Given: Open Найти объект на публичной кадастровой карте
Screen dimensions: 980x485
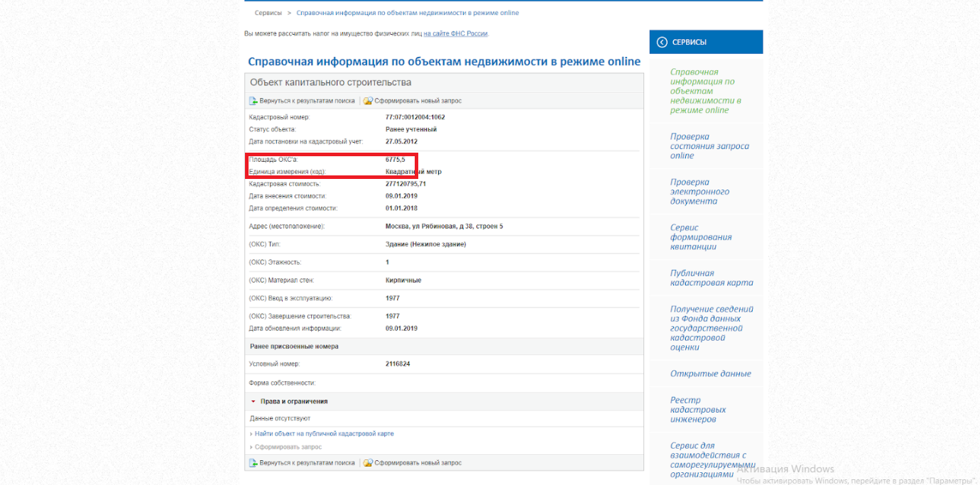Looking at the screenshot, I should pos(324,433).
